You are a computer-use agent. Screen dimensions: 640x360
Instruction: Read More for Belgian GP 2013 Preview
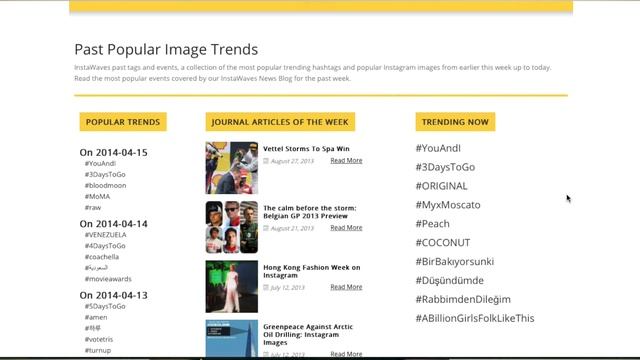pos(346,227)
